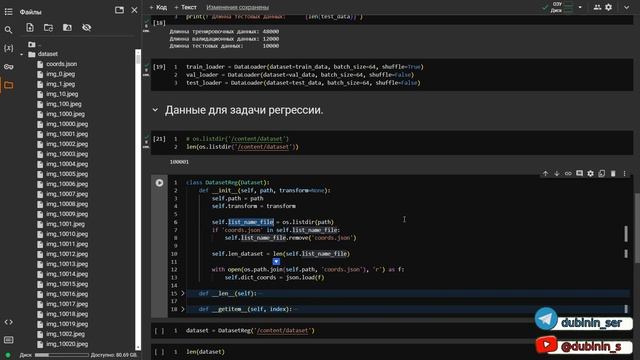Click the blue autocomplete dropdown marker

coord(276,261)
